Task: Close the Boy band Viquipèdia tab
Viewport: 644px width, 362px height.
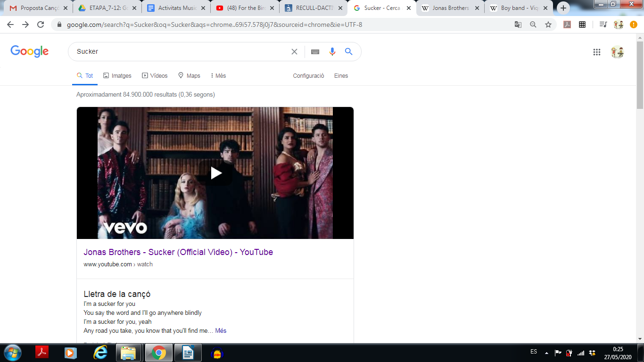Action: click(x=545, y=8)
